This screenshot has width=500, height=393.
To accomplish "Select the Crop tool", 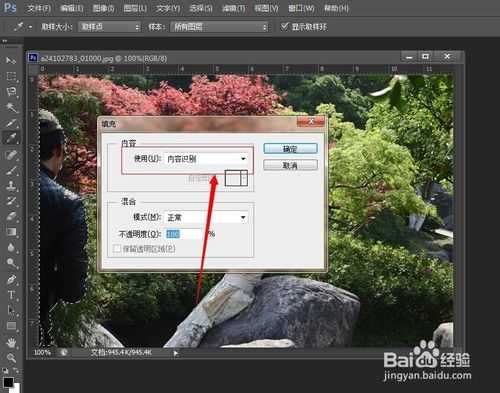I will coord(12,123).
